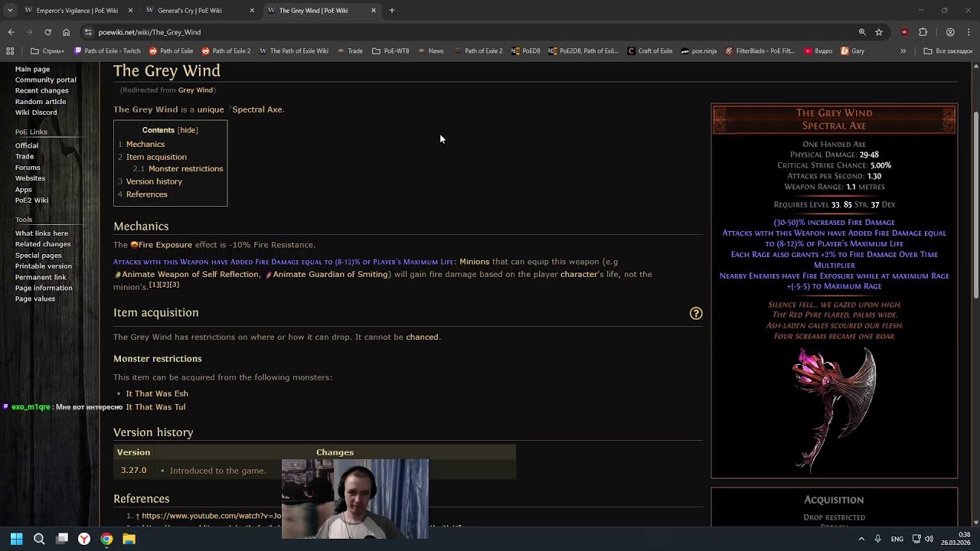Open PoE2 Wiki sidebar link
This screenshot has height=551, width=980.
pos(31,201)
